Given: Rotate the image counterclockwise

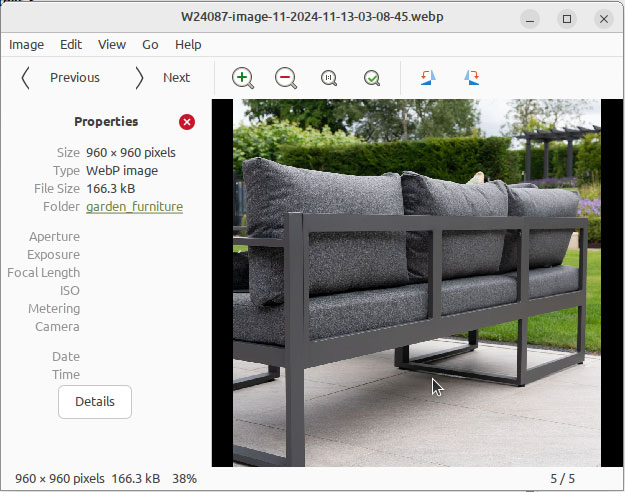Looking at the screenshot, I should click(x=428, y=78).
